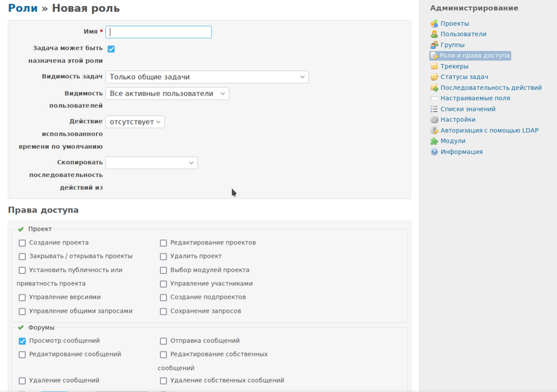Enable Редактирование собственных сообщений checkbox
This screenshot has height=392, width=557.
[164, 354]
